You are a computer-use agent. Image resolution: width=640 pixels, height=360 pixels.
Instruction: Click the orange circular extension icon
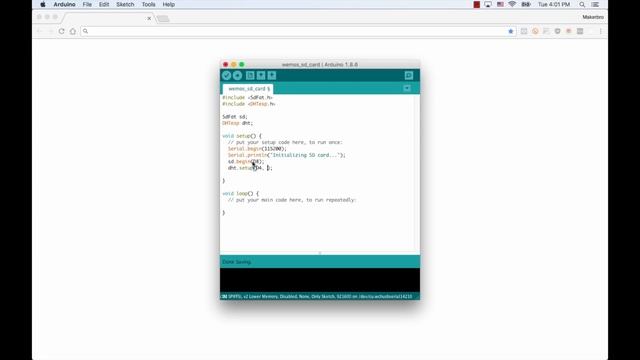535,31
